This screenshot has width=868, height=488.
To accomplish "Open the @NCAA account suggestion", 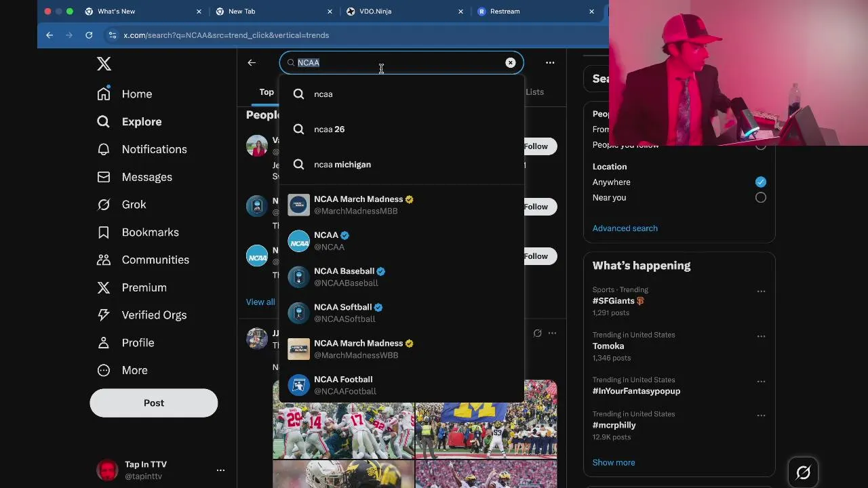I will [401, 241].
